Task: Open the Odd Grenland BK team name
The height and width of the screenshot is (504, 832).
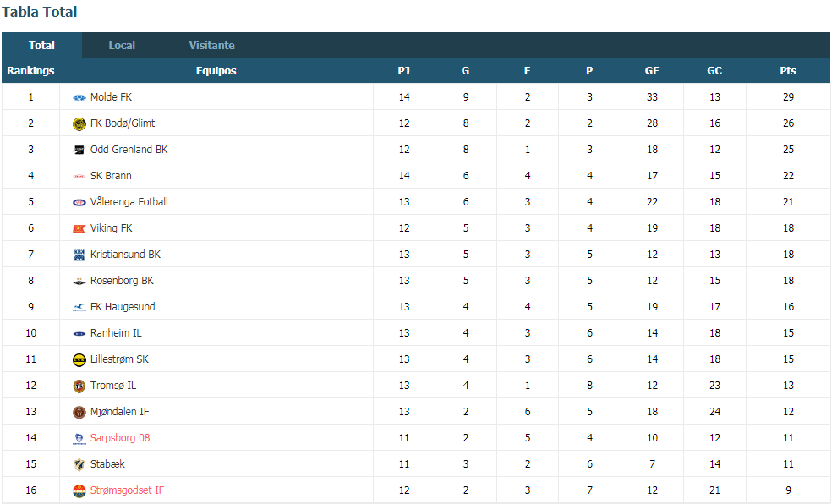Action: click(x=129, y=150)
